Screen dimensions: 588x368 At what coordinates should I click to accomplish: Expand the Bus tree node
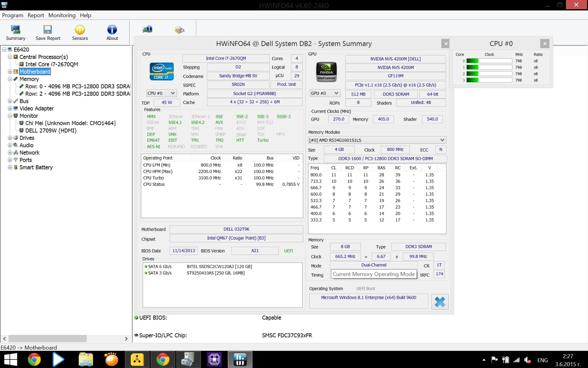pos(10,101)
